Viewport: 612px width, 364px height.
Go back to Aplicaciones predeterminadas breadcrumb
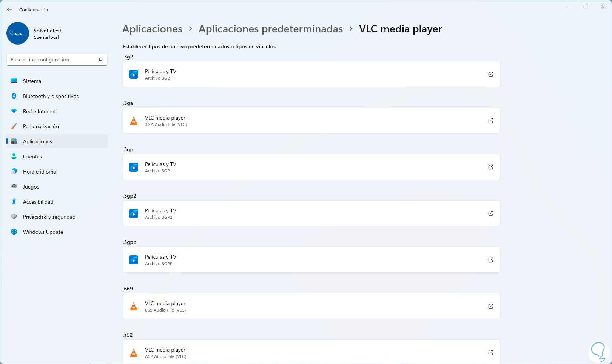pos(270,29)
